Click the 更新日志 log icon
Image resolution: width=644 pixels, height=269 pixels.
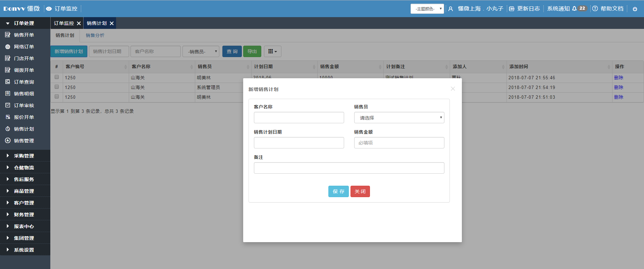tap(512, 9)
